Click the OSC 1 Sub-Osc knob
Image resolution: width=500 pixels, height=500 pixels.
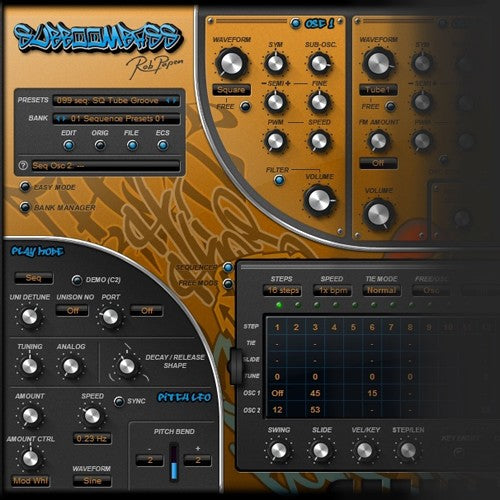coord(319,63)
